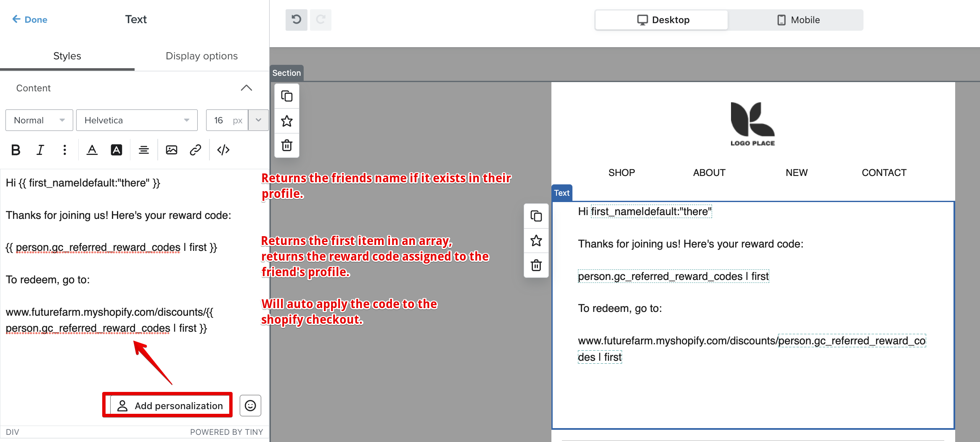Expand the font size dropdown

tap(258, 120)
